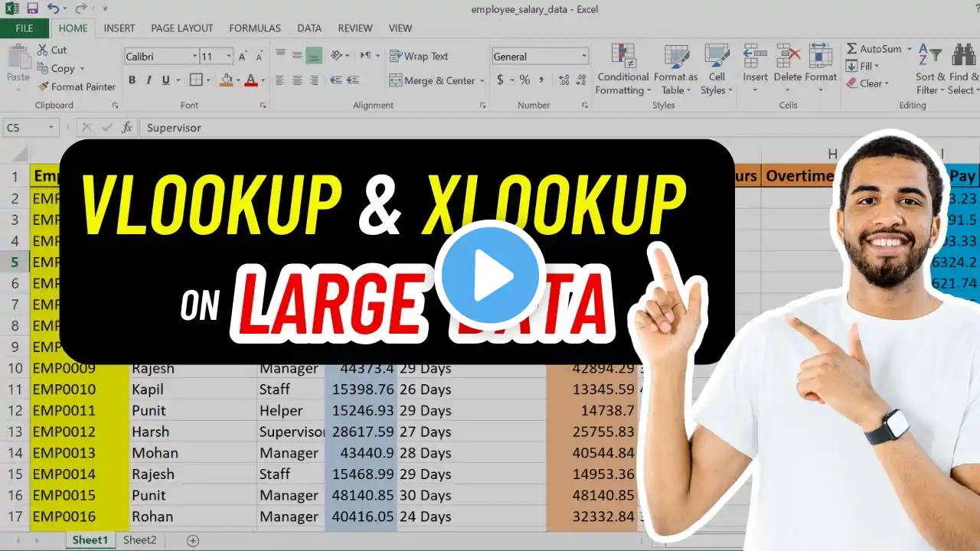This screenshot has height=551, width=980.
Task: Switch to the Sheet2 worksheet tab
Action: 139,540
